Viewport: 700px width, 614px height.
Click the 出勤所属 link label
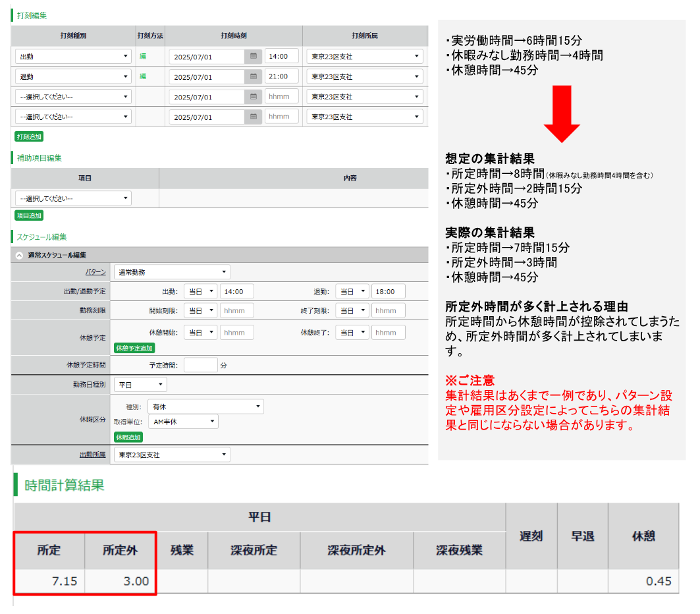click(x=92, y=455)
